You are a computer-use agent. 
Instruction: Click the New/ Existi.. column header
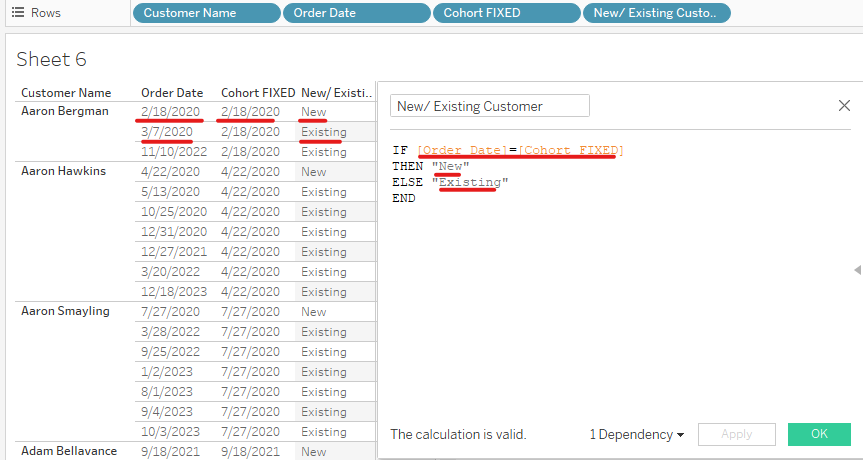[337, 92]
